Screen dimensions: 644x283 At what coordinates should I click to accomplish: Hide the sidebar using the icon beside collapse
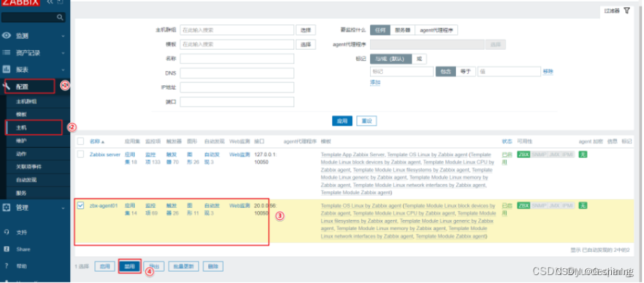60,3
